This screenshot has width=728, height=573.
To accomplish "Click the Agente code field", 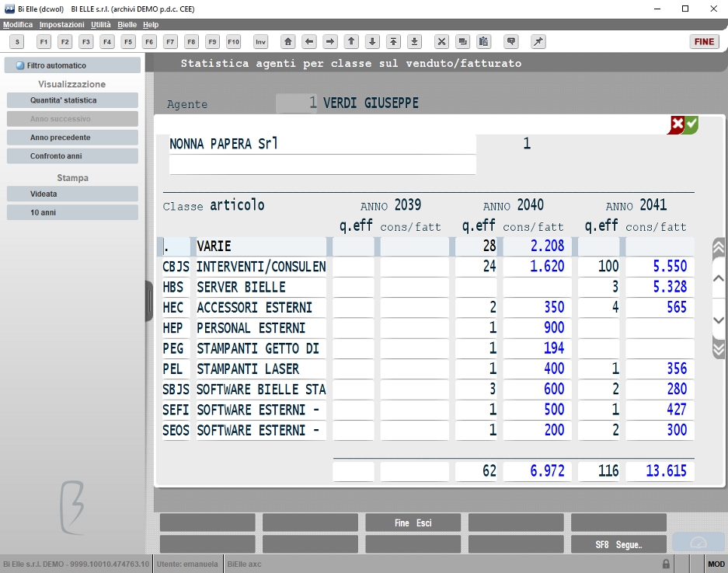I will pyautogui.click(x=297, y=103).
